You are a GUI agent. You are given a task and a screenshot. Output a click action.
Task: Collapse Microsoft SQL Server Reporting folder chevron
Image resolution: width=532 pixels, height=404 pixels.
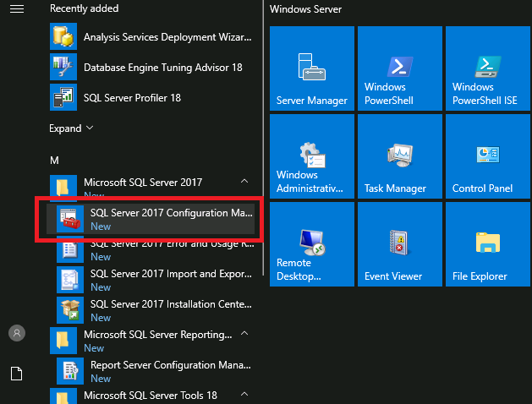pos(244,334)
